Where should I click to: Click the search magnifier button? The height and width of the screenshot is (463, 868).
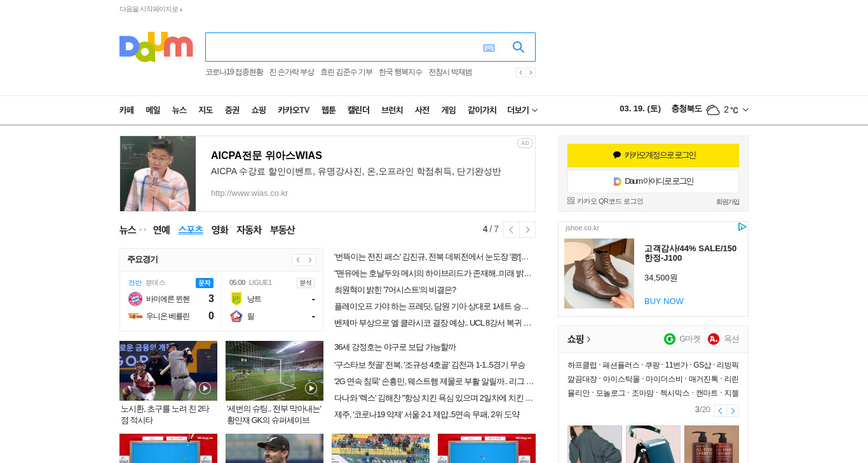click(x=519, y=47)
